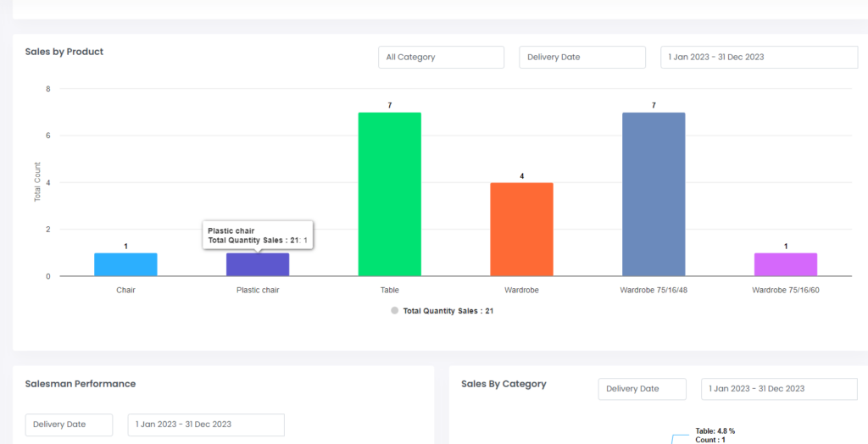Image resolution: width=868 pixels, height=444 pixels.
Task: Expand Delivery Date dropdown in Sales by Product
Action: tap(582, 57)
